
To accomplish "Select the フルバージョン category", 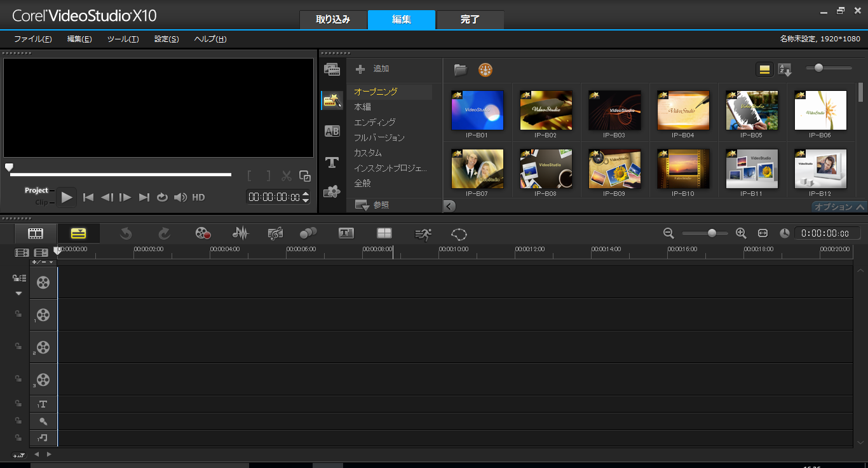I will point(379,137).
